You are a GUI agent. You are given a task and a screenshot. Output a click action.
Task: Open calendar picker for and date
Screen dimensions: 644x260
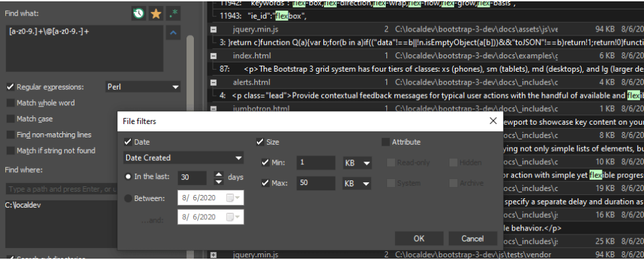233,216
